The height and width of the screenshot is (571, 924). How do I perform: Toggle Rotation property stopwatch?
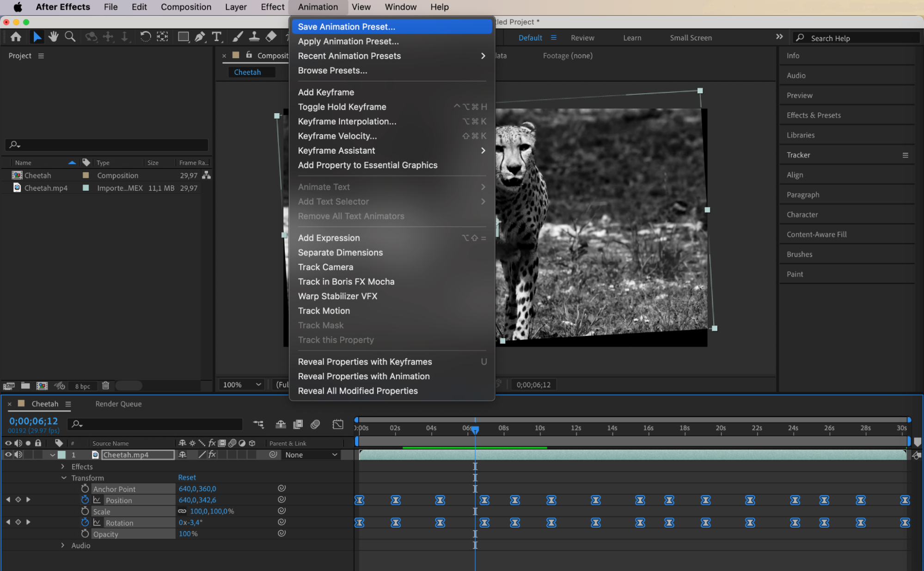(x=85, y=522)
